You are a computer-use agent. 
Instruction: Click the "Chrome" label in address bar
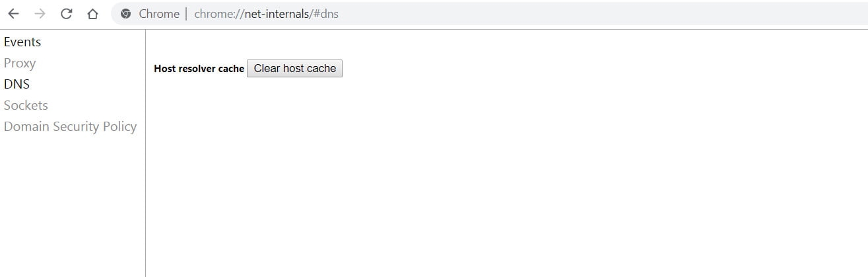(158, 14)
